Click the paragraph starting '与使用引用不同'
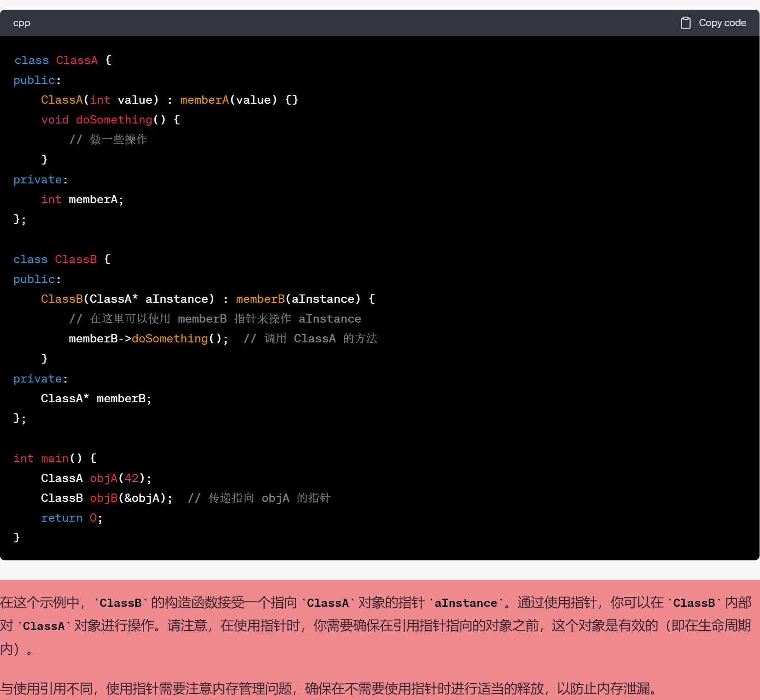The image size is (760, 700). tap(328, 688)
